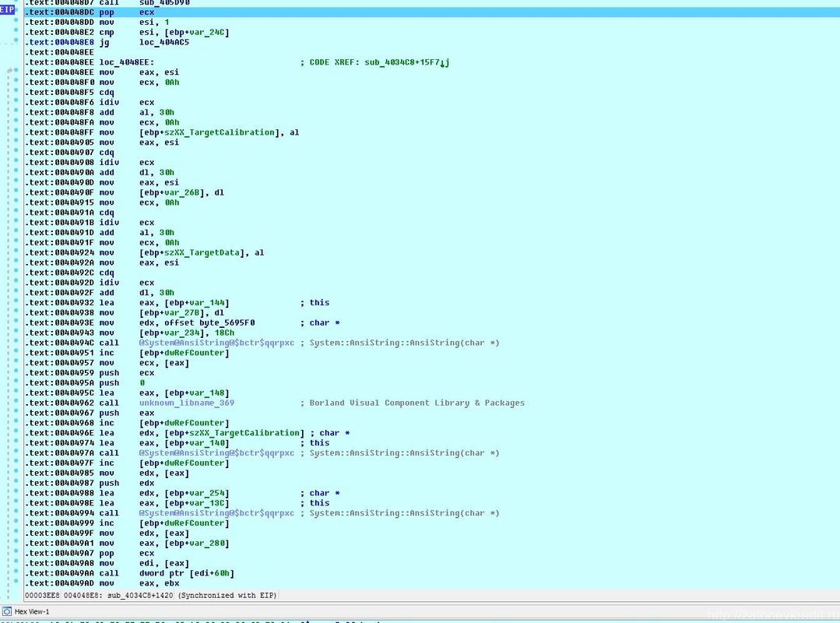The height and width of the screenshot is (623, 840).
Task: Click the call dword ptr [edi+60h] line
Action: tap(187, 573)
